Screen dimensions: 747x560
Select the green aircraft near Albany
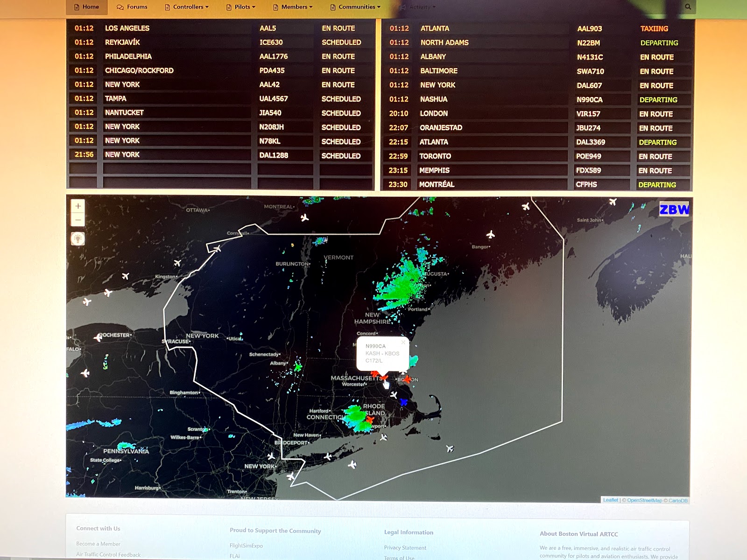pos(298,367)
